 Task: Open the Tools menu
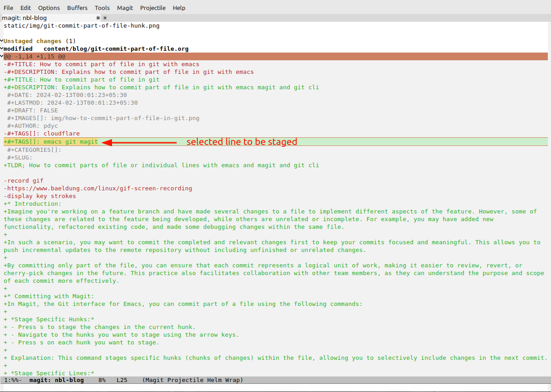(102, 8)
